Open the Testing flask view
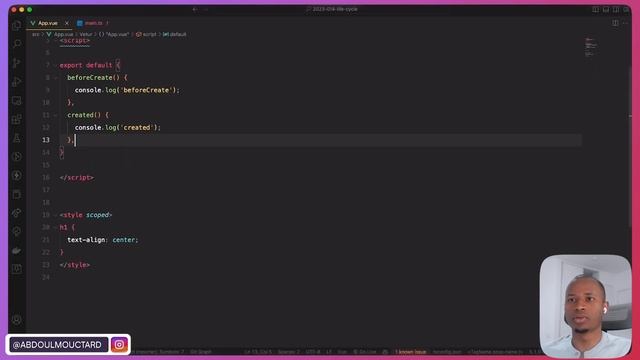The image size is (640, 360). click(x=17, y=138)
